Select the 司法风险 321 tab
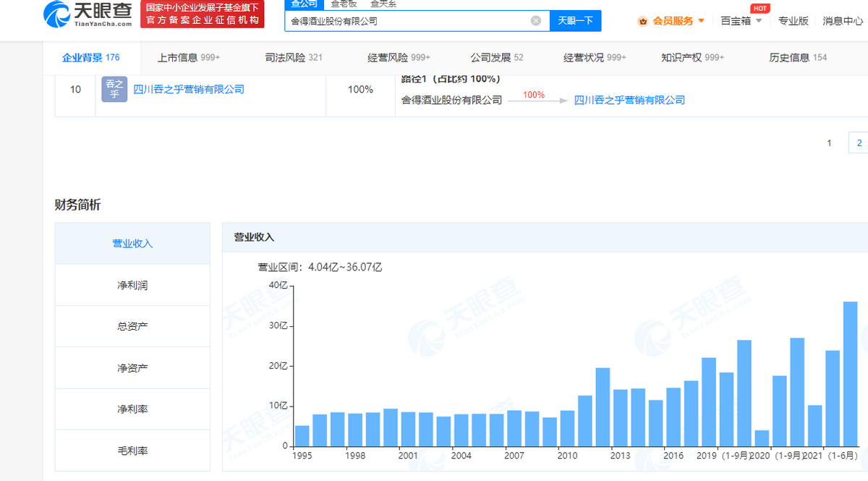Image resolution: width=868 pixels, height=481 pixels. click(x=294, y=57)
